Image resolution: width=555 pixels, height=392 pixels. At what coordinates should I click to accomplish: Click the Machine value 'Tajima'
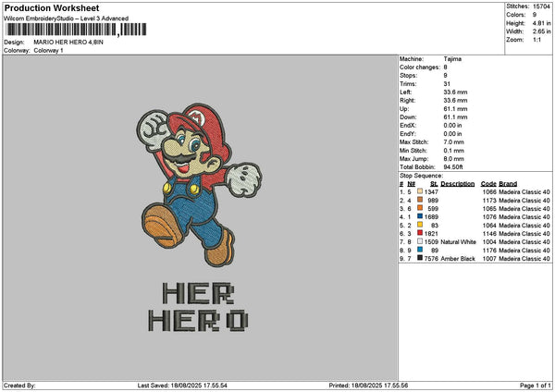452,59
